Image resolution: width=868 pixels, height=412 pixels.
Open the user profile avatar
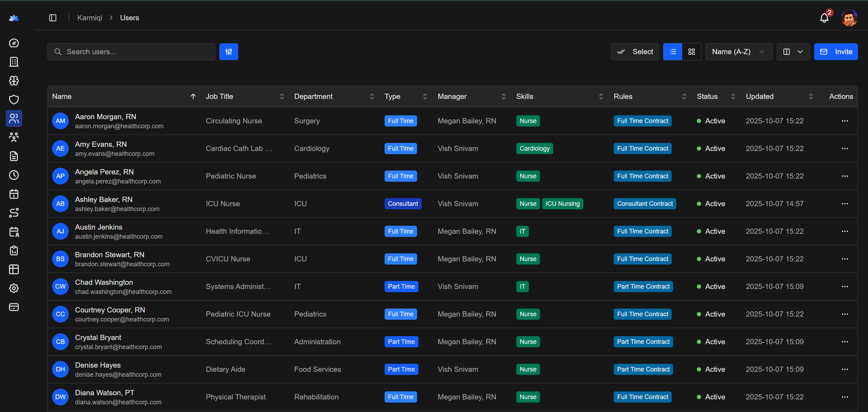click(849, 18)
